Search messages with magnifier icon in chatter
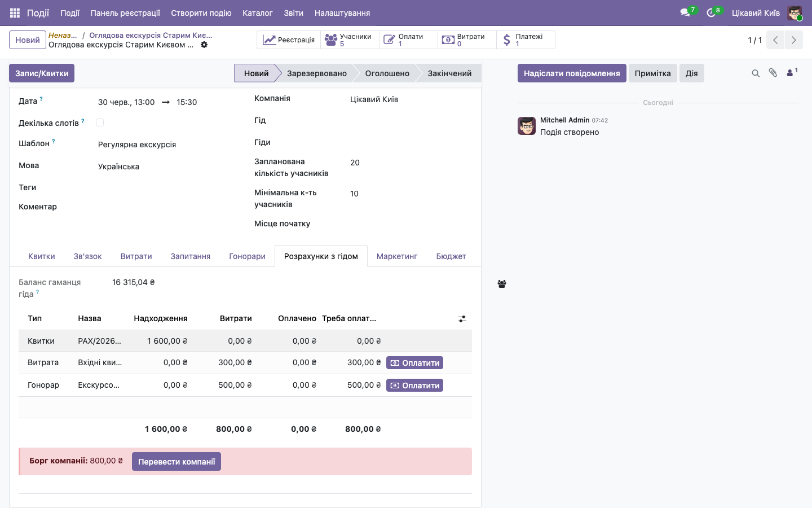 (x=756, y=73)
